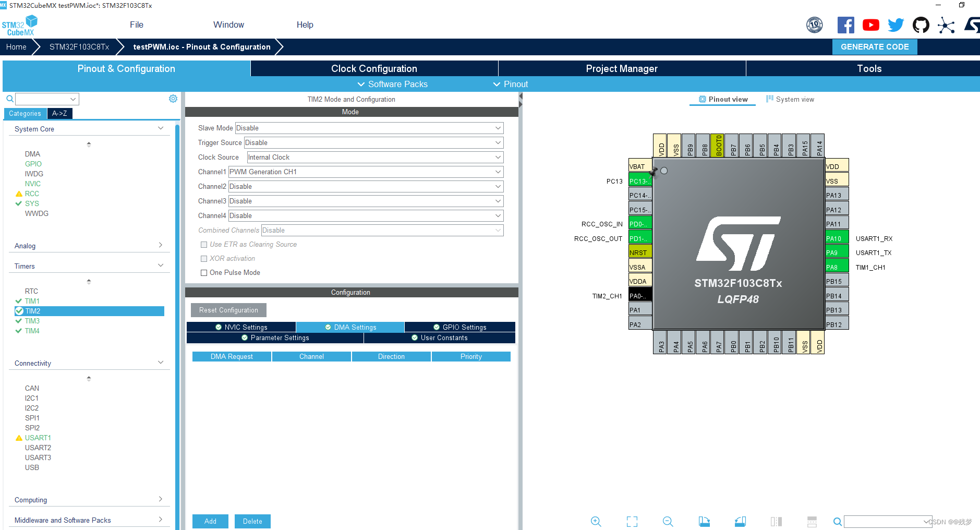
Task: Select the PA8 pin on the chip diagram
Action: 835,267
